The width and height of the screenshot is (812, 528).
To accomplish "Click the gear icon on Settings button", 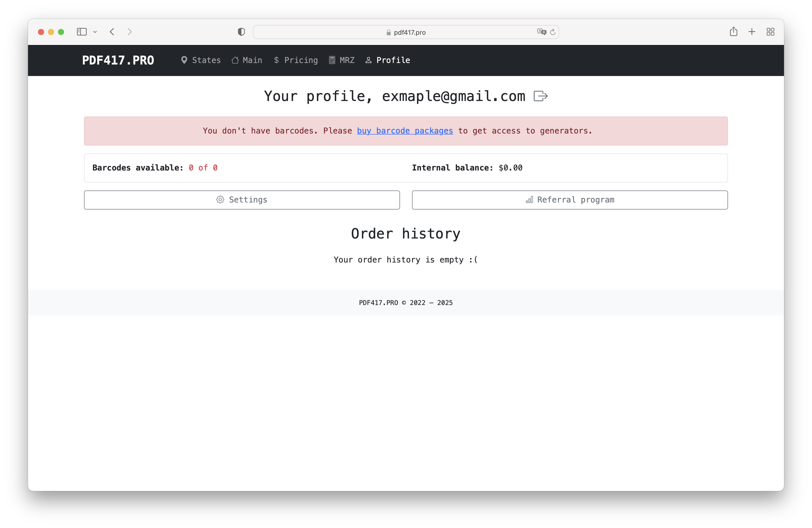I will point(220,199).
